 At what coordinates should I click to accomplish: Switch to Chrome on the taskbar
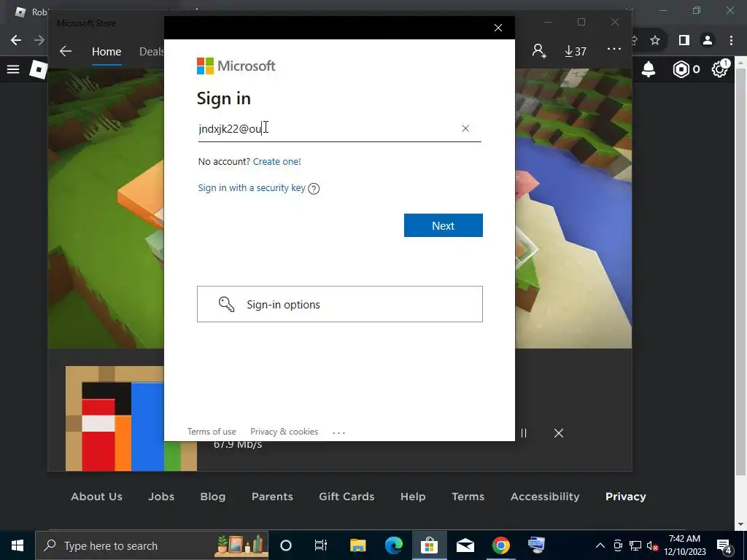500,545
